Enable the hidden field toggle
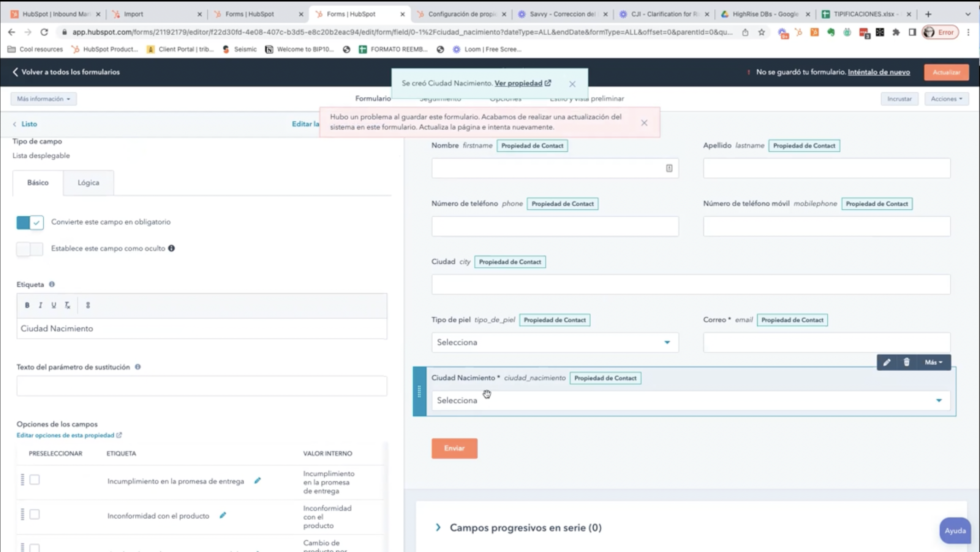The width and height of the screenshot is (980, 552). [x=30, y=249]
